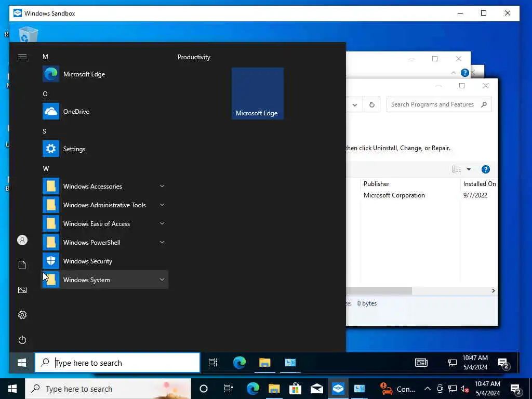Click the help icon in the background window
Image resolution: width=532 pixels, height=399 pixels.
point(465,73)
